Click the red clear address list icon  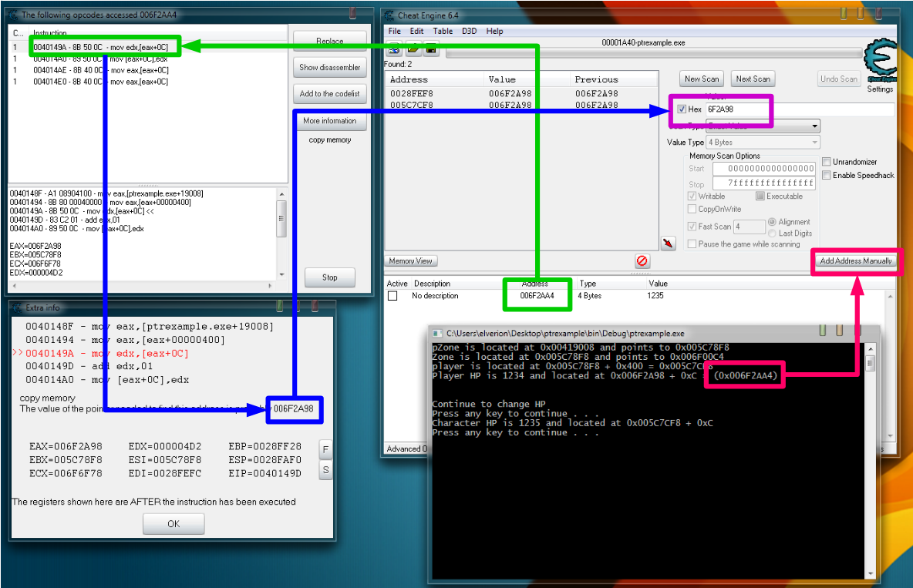tap(641, 261)
